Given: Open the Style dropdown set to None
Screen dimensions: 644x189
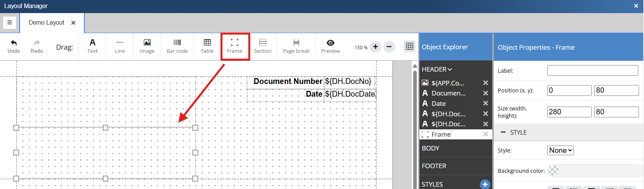Looking at the screenshot, I should [560, 151].
